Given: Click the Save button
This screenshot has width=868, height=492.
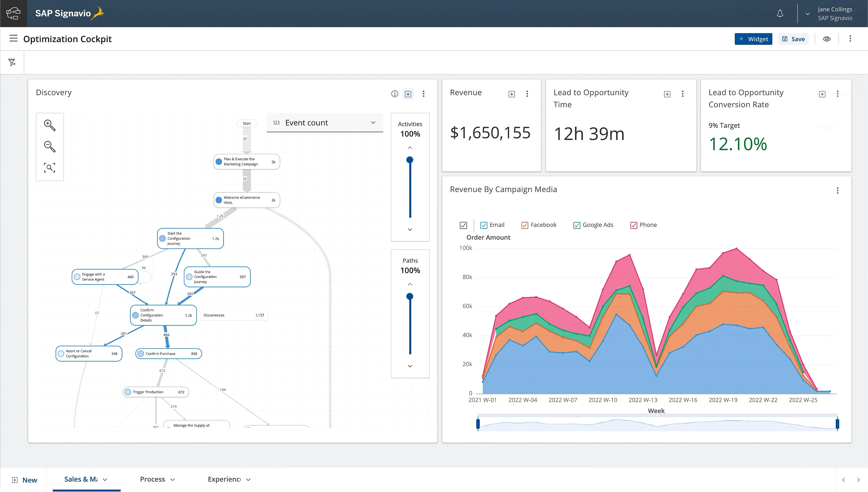Looking at the screenshot, I should 793,38.
